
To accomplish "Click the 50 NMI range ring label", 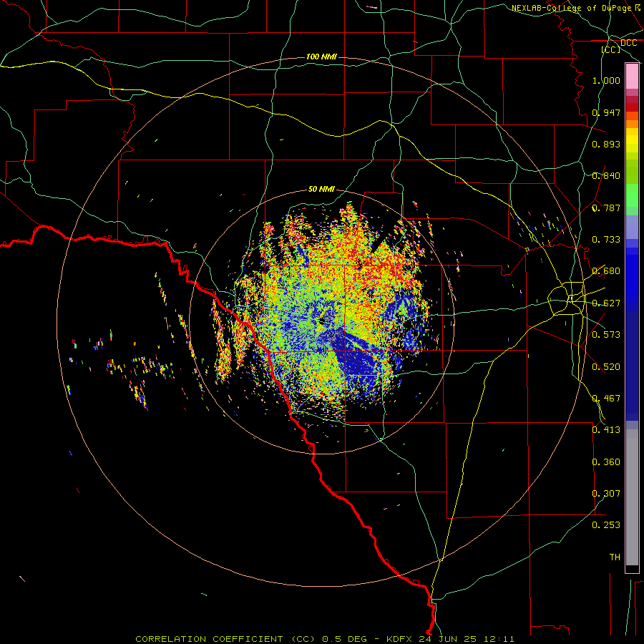I will [x=321, y=189].
